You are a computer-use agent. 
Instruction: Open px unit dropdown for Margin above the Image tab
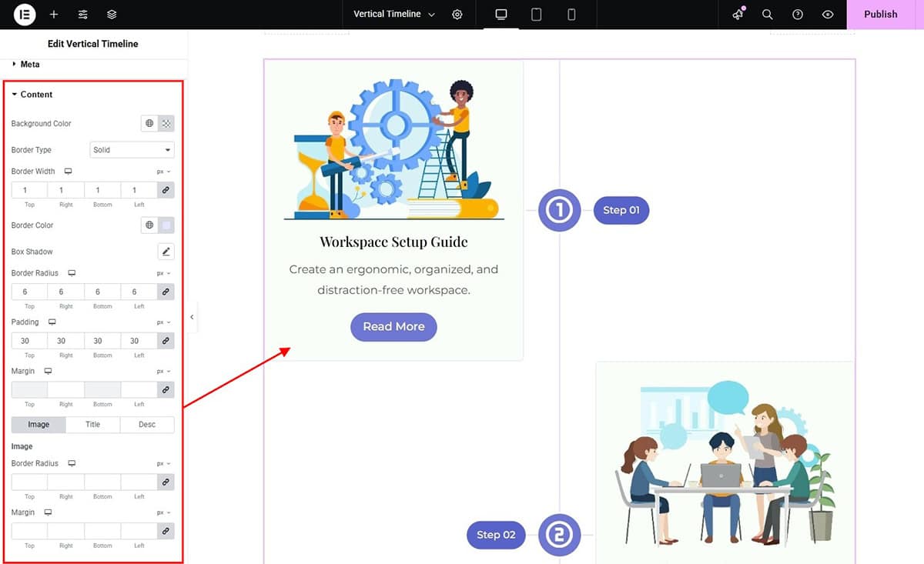[x=164, y=371]
